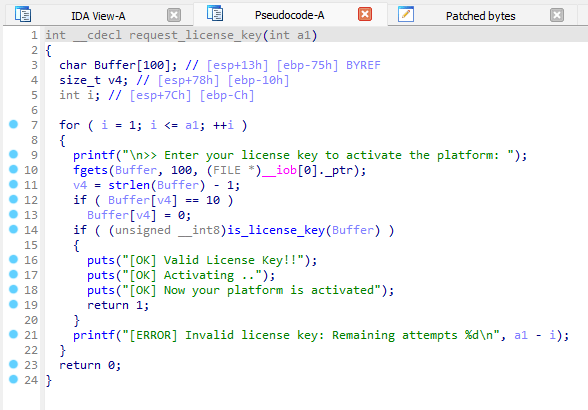
Task: Click the is_license_key function call
Action: coord(276,230)
